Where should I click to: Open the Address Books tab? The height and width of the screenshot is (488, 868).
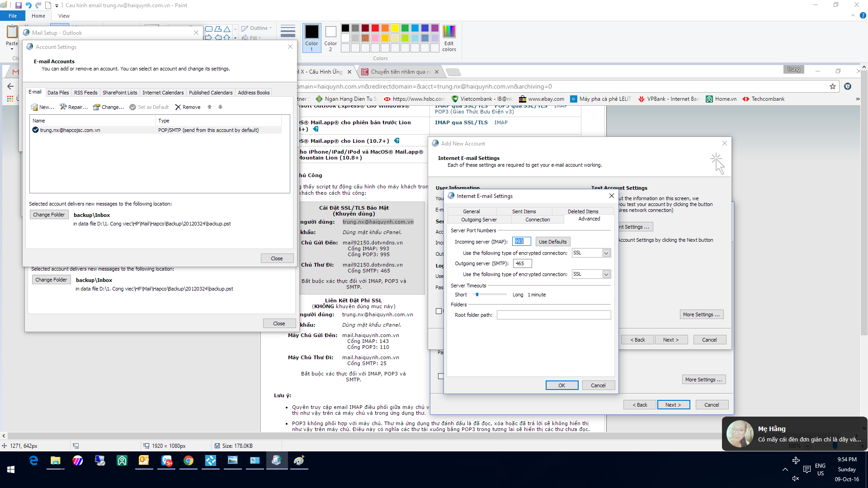pos(254,93)
